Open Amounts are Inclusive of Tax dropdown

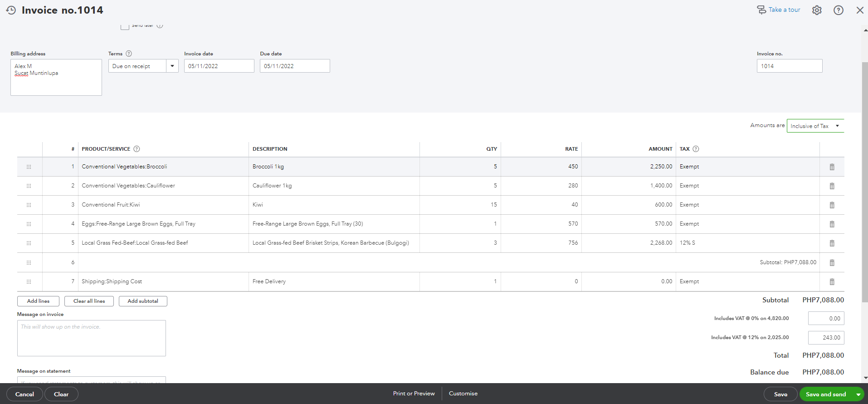pos(815,126)
